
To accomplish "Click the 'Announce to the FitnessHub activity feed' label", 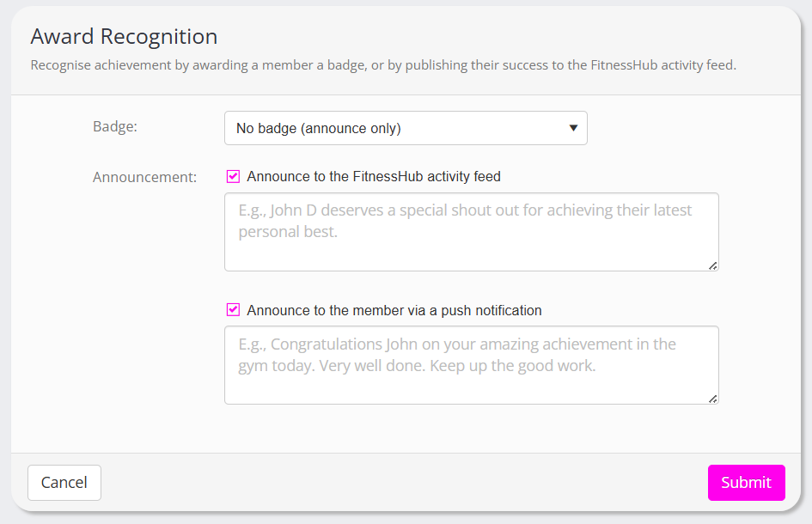I will 374,177.
